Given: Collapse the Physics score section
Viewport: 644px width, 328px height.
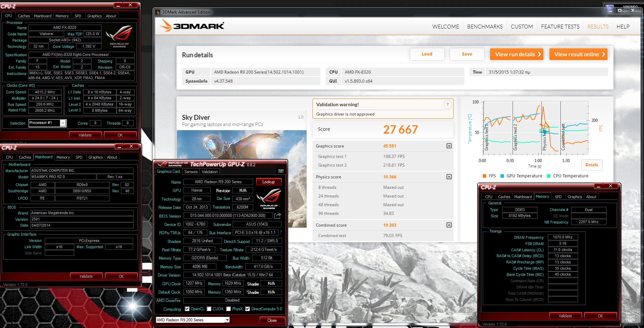Looking at the screenshot, I should [449, 177].
